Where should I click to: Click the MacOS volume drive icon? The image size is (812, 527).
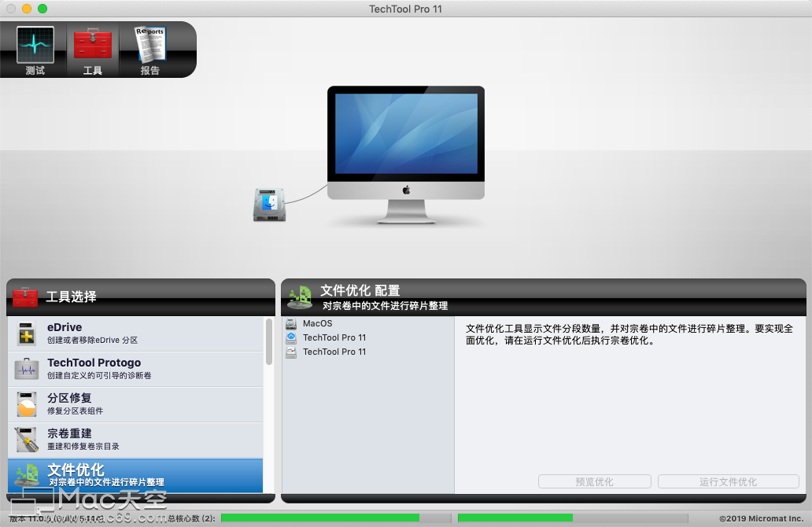tap(292, 323)
